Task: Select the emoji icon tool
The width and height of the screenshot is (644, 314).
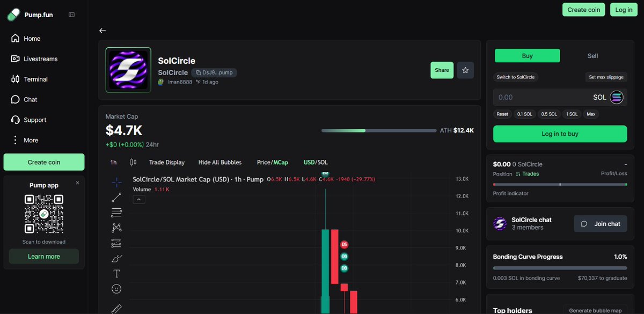Action: point(116,289)
